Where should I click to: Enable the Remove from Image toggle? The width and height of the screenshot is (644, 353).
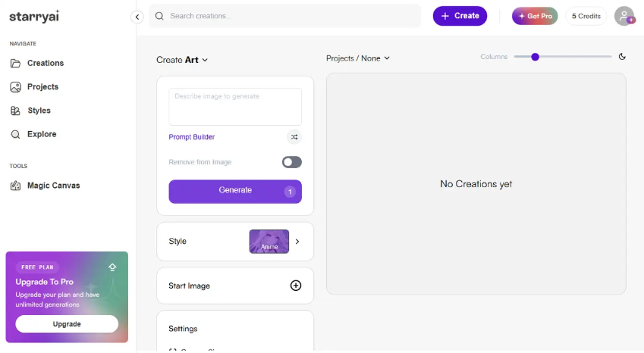pos(291,162)
